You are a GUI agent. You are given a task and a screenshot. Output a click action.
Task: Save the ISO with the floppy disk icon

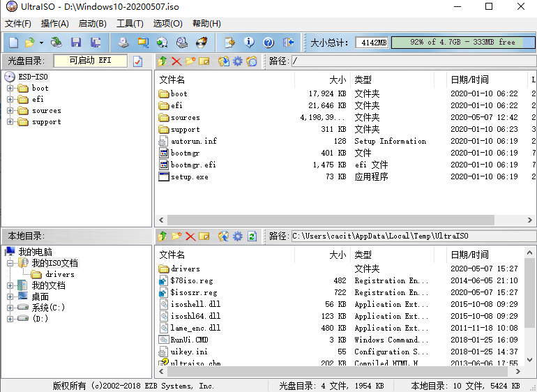point(76,43)
